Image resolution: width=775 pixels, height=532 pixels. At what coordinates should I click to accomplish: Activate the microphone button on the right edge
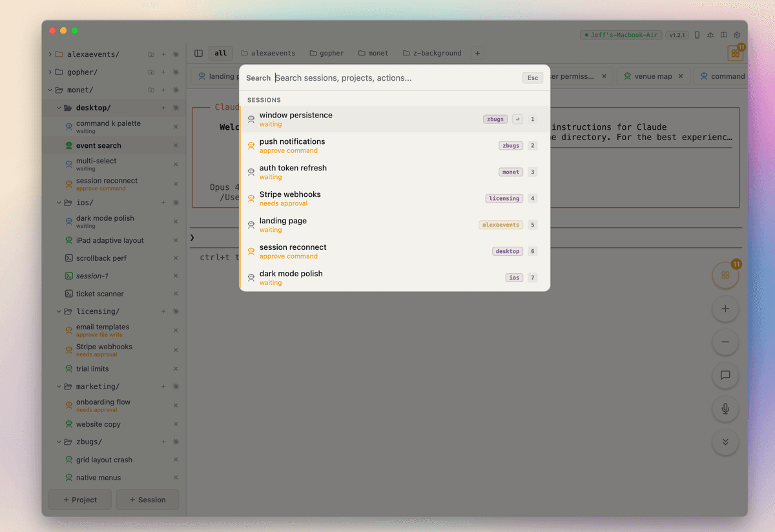[x=725, y=409]
